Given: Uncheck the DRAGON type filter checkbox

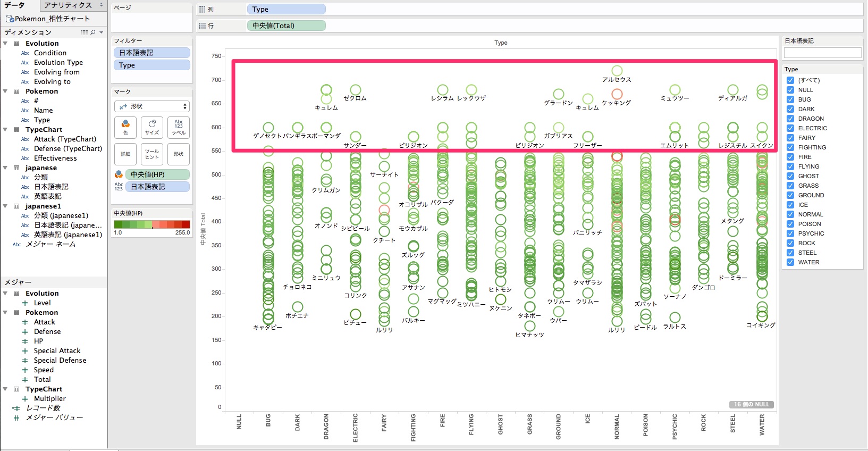Looking at the screenshot, I should click(790, 119).
